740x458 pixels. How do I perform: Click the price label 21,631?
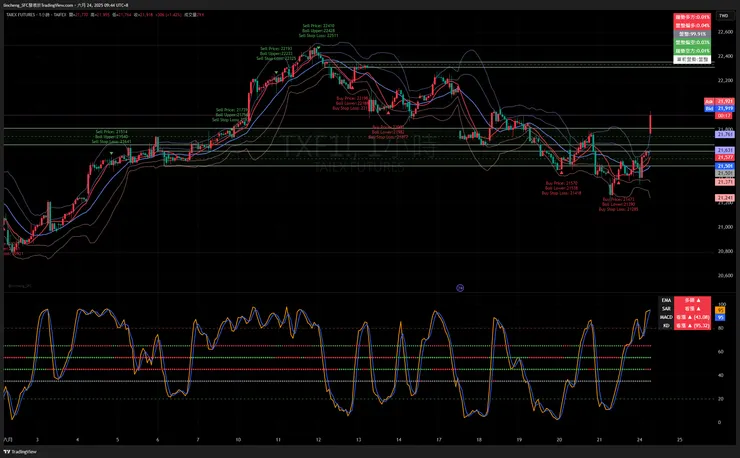[725, 151]
